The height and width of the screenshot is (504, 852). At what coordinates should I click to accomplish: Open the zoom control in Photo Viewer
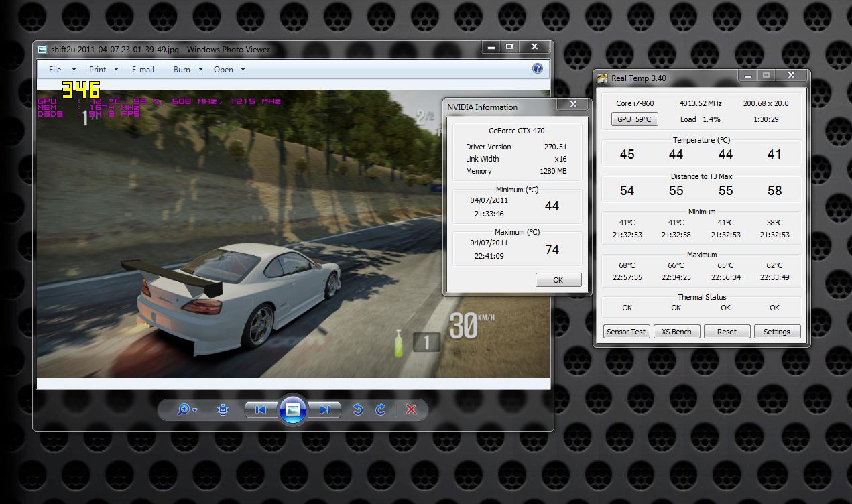187,409
